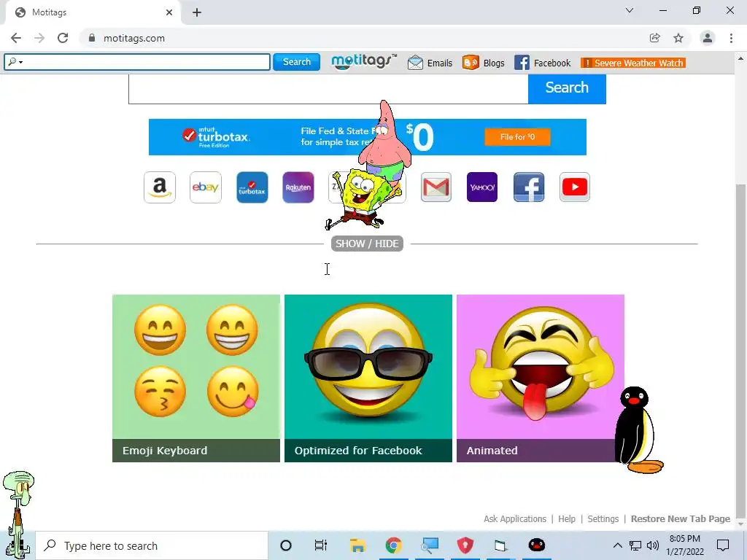Open the red shield taskbar app
The width and height of the screenshot is (747, 560).
[x=465, y=545]
